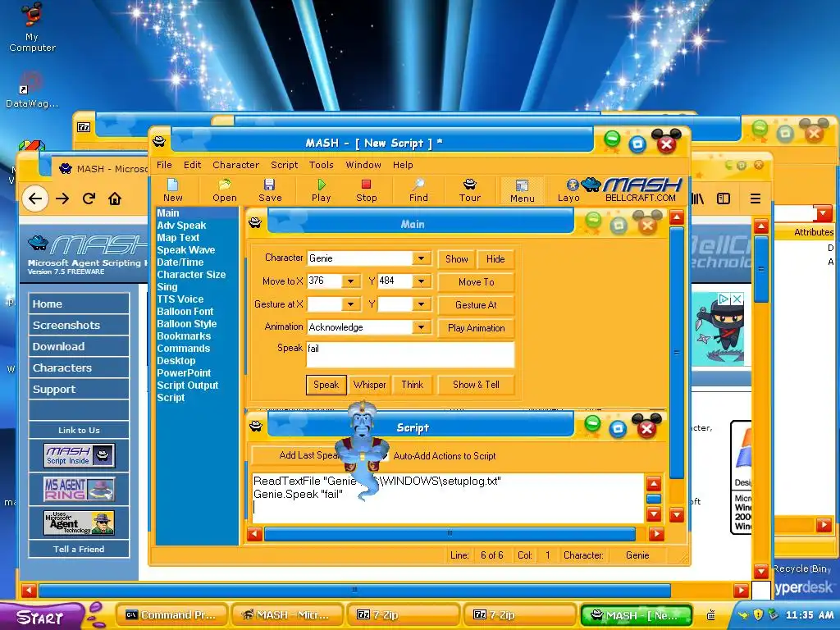Click the ninja advertisement image

coord(719,329)
